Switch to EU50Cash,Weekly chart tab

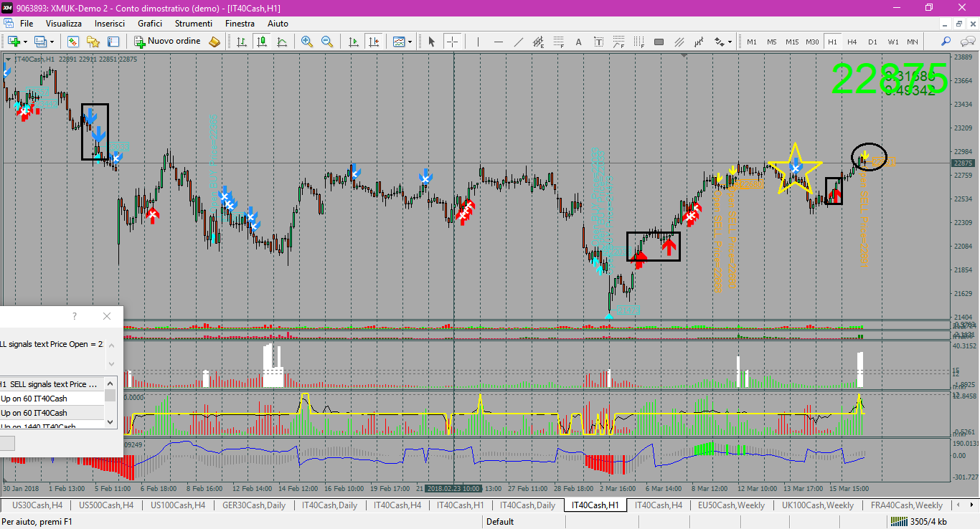(731, 505)
